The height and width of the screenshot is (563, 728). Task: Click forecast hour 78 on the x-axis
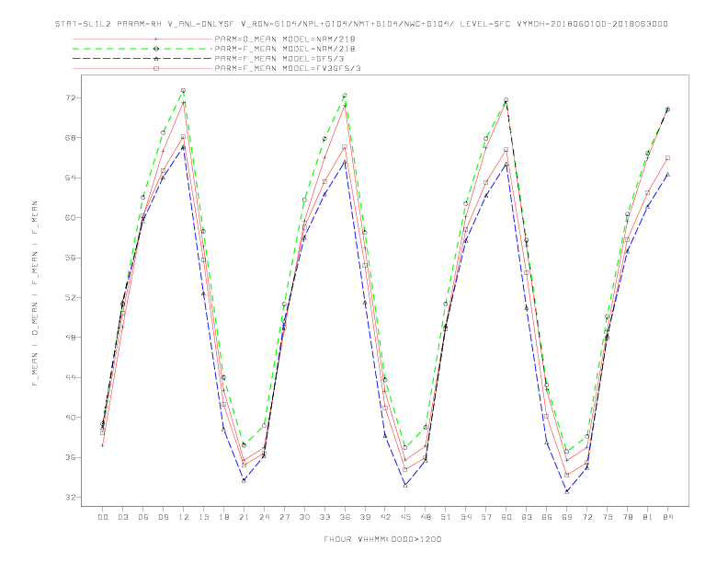click(x=628, y=517)
